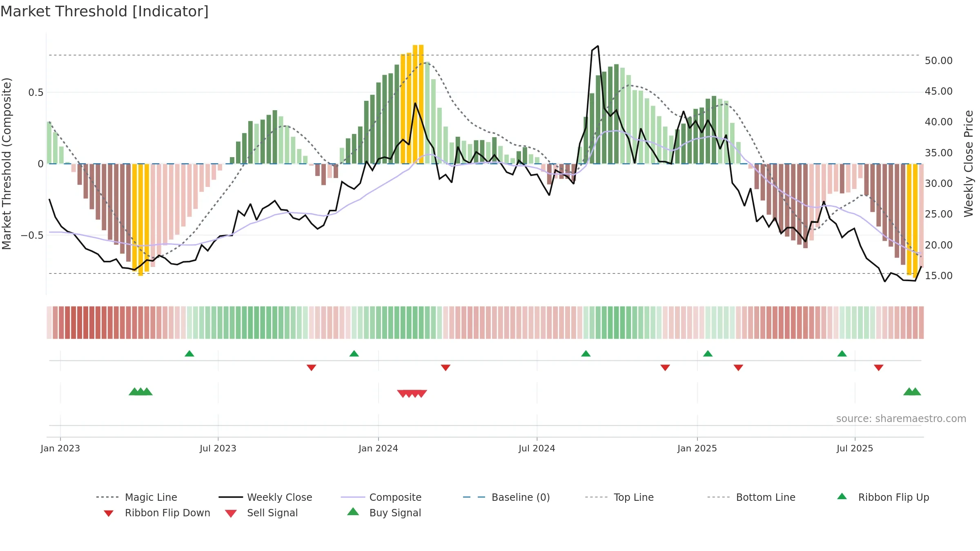Screen dimensions: 980x551
Task: Click the green Buy Signal legend triangle
Action: 353,511
